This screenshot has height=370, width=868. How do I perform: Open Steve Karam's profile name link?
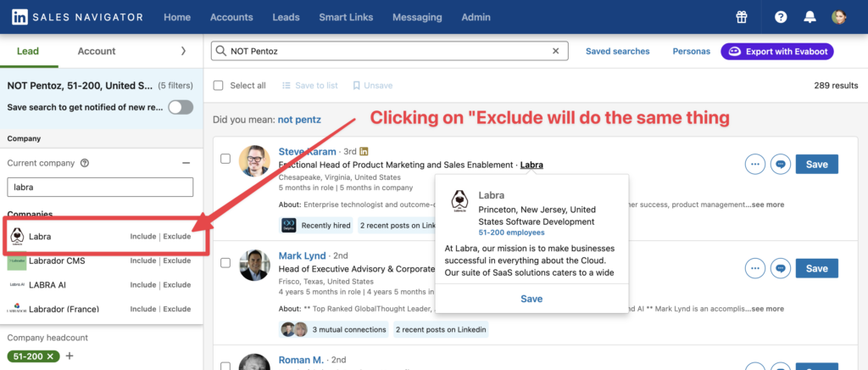coord(307,151)
